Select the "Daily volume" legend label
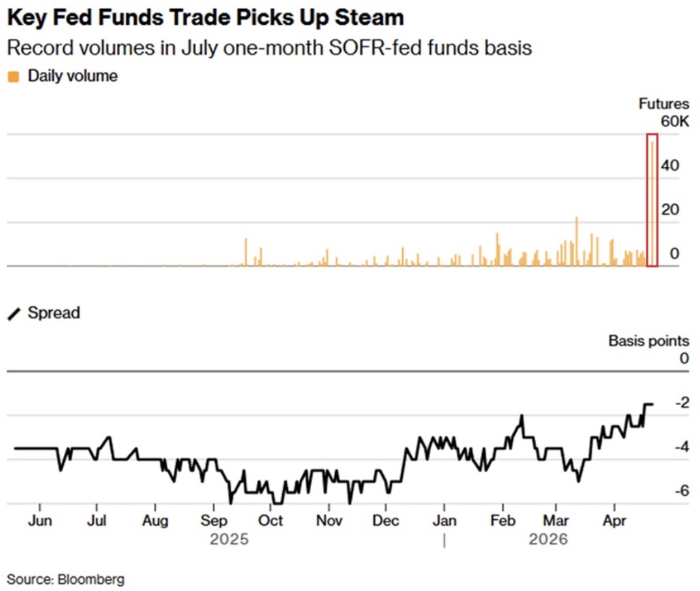The image size is (700, 591). pyautogui.click(x=72, y=76)
